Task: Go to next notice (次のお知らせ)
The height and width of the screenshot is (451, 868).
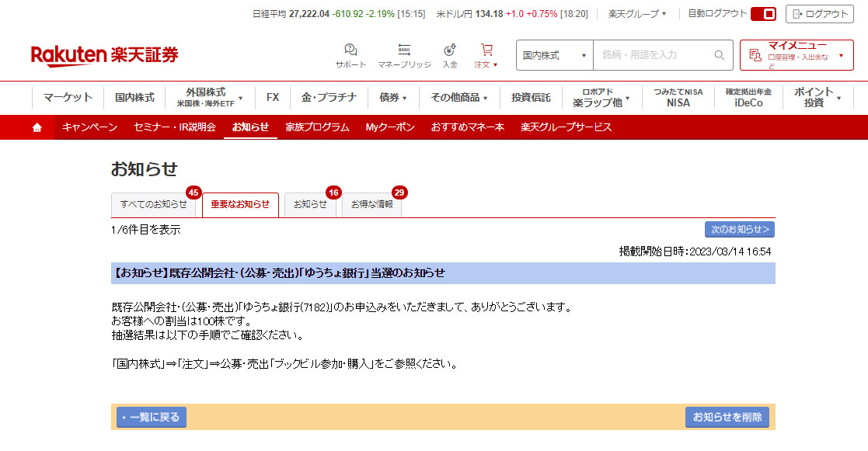Action: click(x=739, y=229)
